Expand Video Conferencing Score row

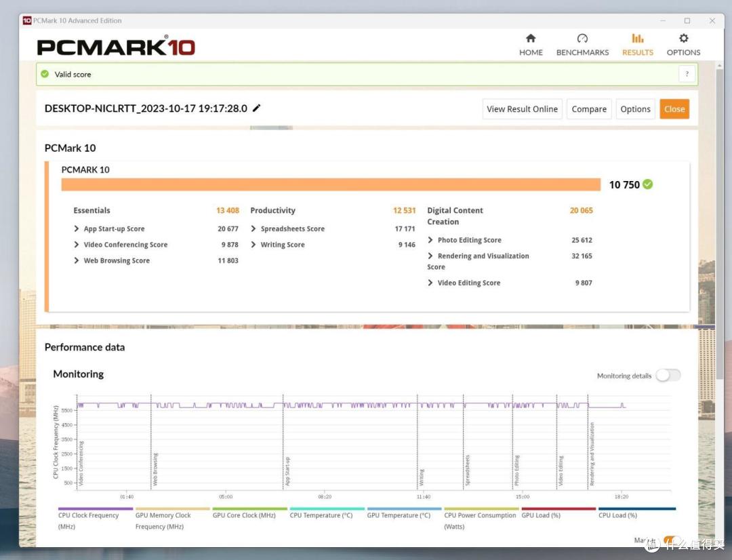pyautogui.click(x=77, y=244)
